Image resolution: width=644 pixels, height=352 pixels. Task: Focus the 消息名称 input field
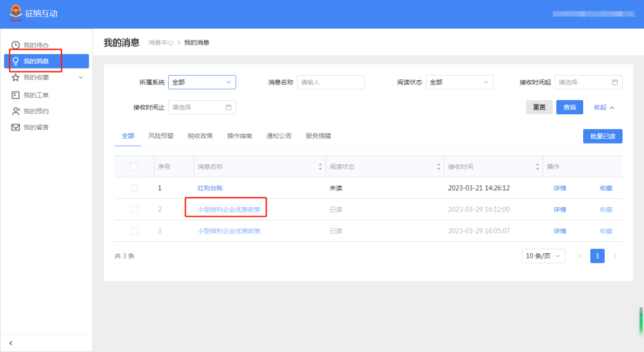click(330, 82)
